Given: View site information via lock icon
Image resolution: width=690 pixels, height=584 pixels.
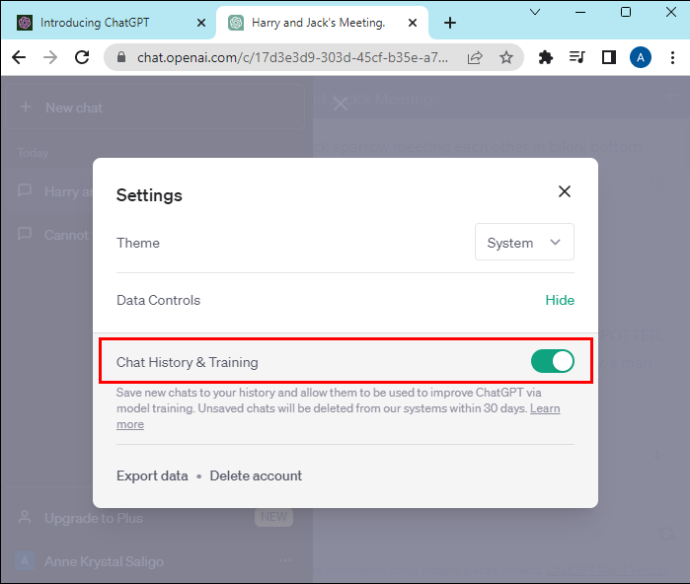Looking at the screenshot, I should pos(121,57).
